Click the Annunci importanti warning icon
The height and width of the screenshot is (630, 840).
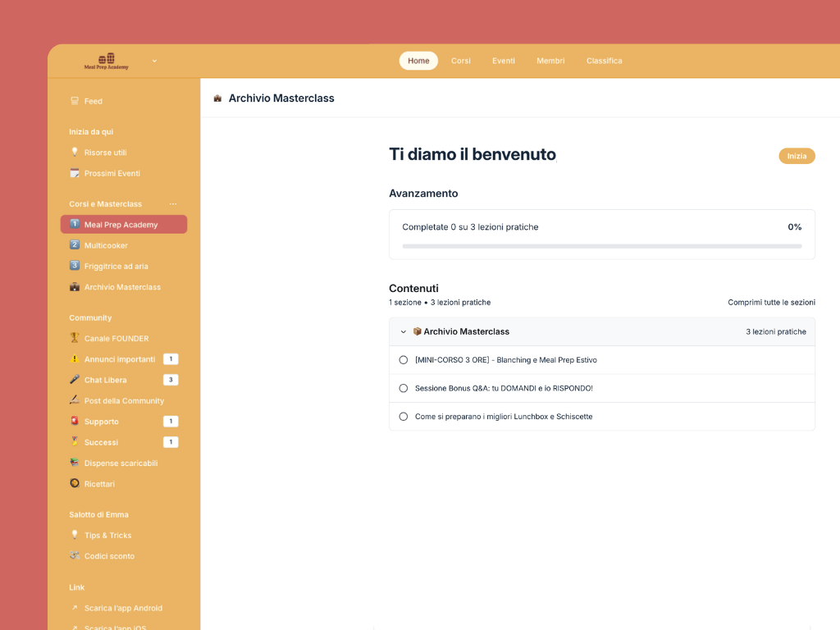pyautogui.click(x=75, y=359)
